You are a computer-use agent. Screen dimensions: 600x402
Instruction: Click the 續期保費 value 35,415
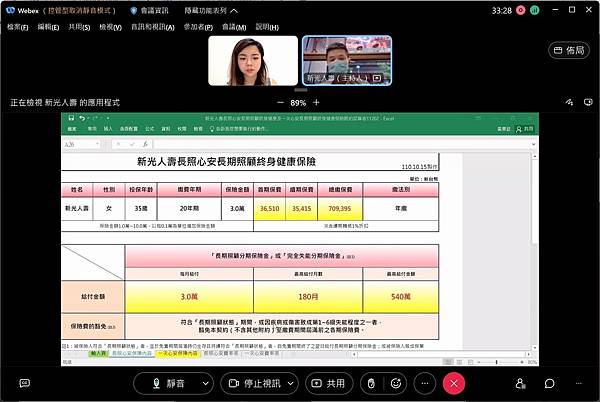click(x=302, y=209)
